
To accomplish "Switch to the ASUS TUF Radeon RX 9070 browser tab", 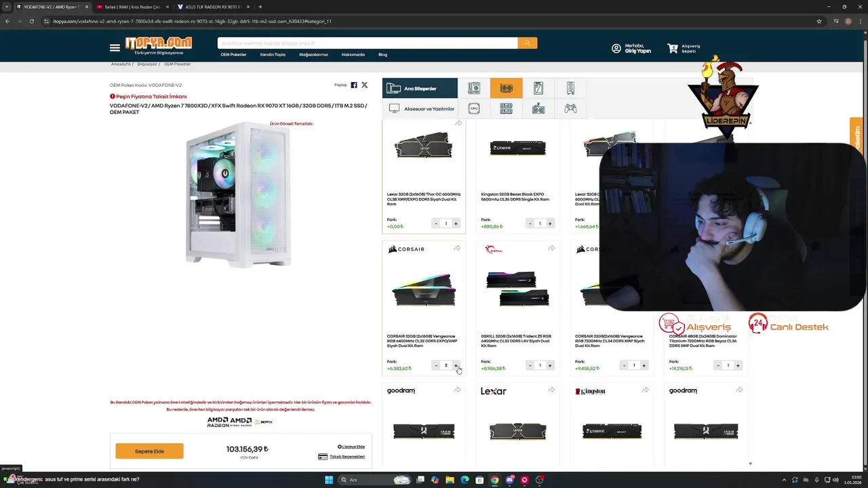I will tap(213, 7).
